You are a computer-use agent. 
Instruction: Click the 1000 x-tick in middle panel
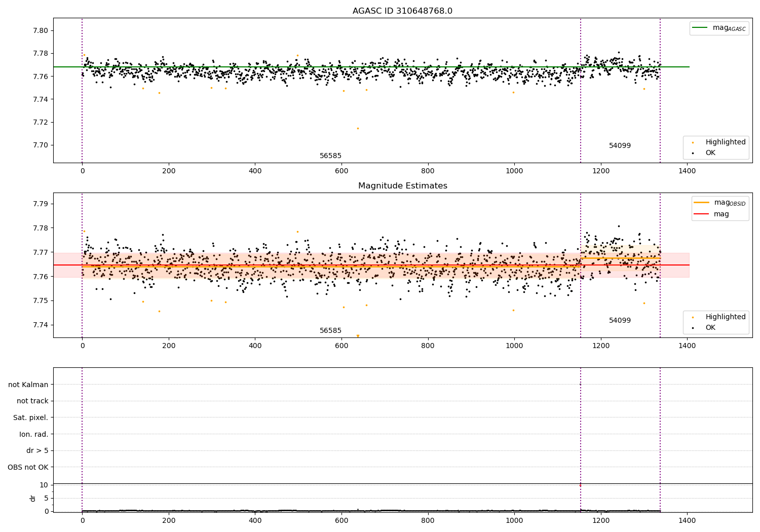coord(514,346)
